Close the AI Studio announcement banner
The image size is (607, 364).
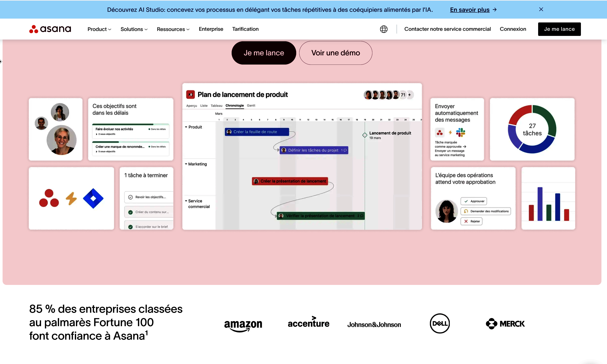click(541, 9)
